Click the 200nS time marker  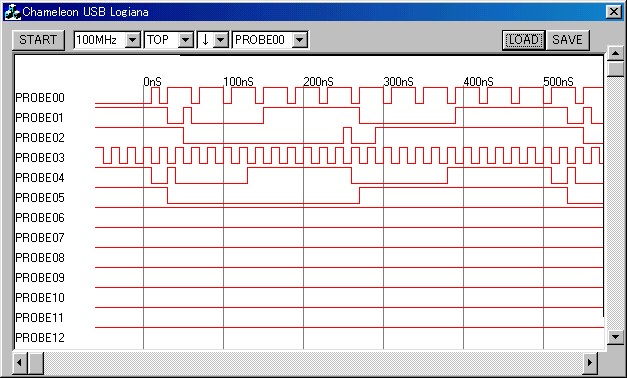(x=318, y=82)
